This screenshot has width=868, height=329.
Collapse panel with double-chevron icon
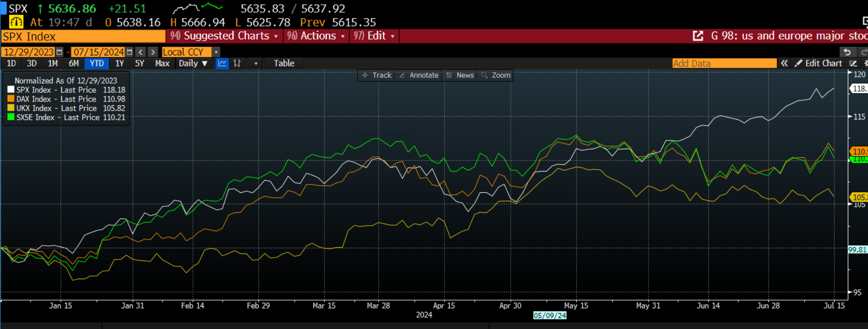(784, 63)
